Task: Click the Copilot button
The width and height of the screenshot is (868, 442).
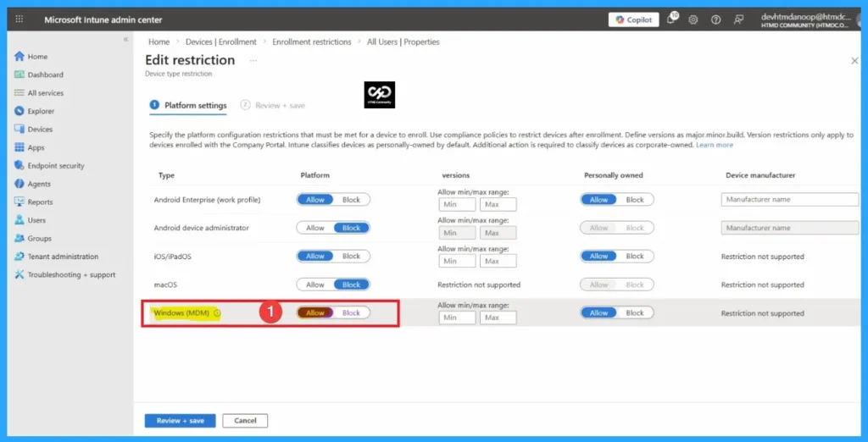Action: point(634,20)
